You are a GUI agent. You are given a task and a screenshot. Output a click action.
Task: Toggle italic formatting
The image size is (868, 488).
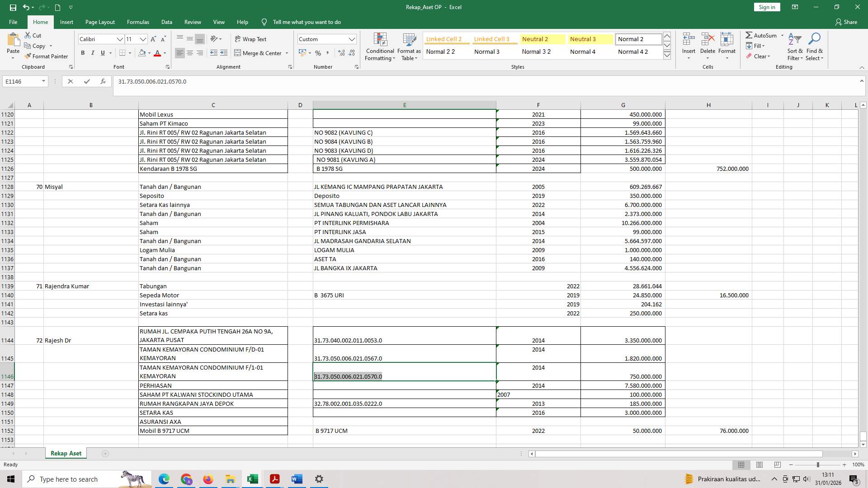point(93,53)
